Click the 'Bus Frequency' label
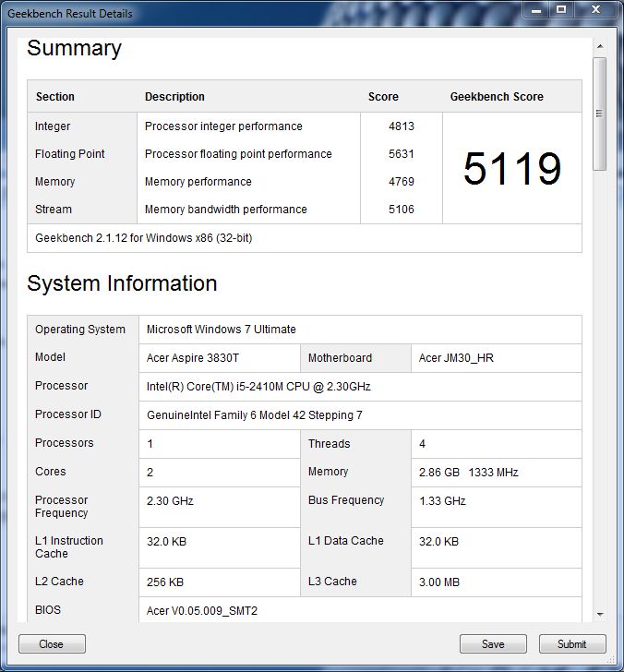 coord(346,500)
